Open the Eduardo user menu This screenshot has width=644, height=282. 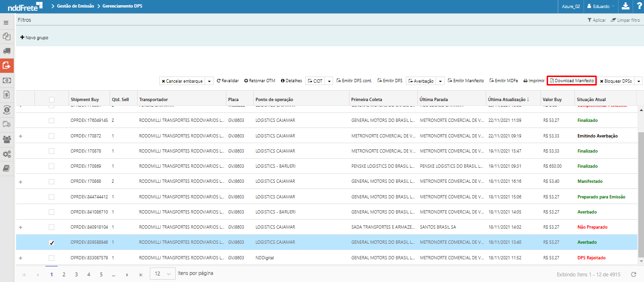601,6
